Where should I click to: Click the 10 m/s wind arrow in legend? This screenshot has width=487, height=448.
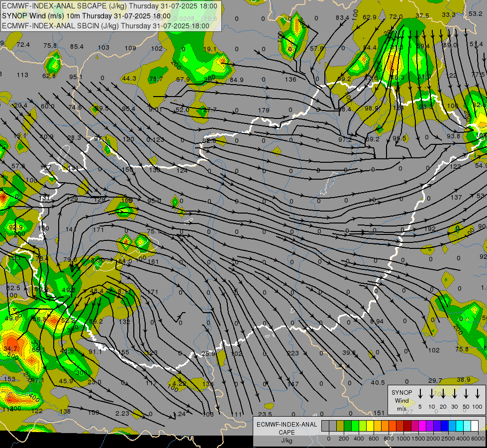pyautogui.click(x=431, y=393)
